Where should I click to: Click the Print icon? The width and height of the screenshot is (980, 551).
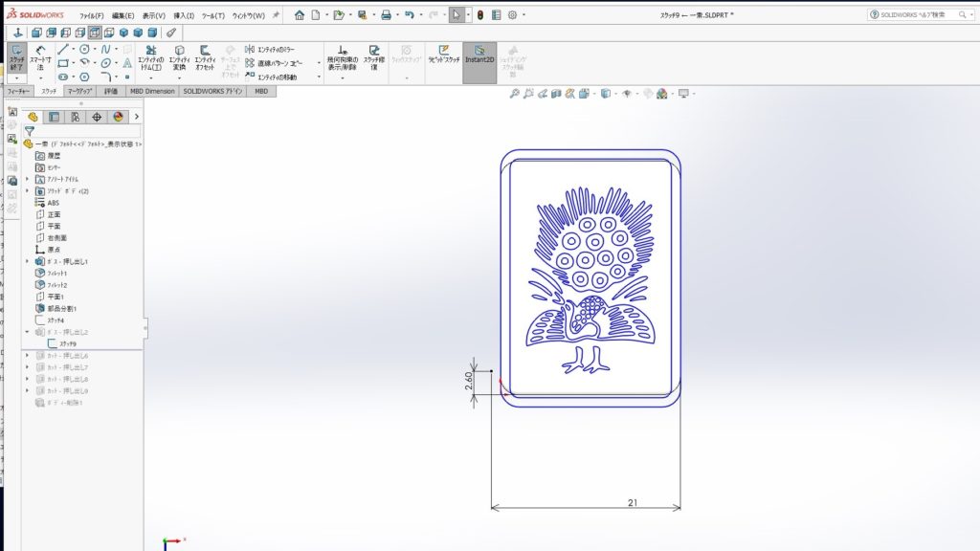point(386,15)
